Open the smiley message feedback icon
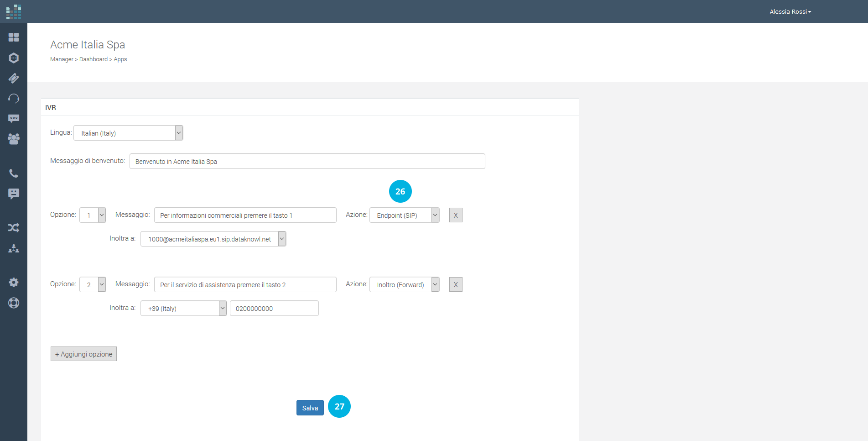This screenshot has width=868, height=441. pos(14,194)
